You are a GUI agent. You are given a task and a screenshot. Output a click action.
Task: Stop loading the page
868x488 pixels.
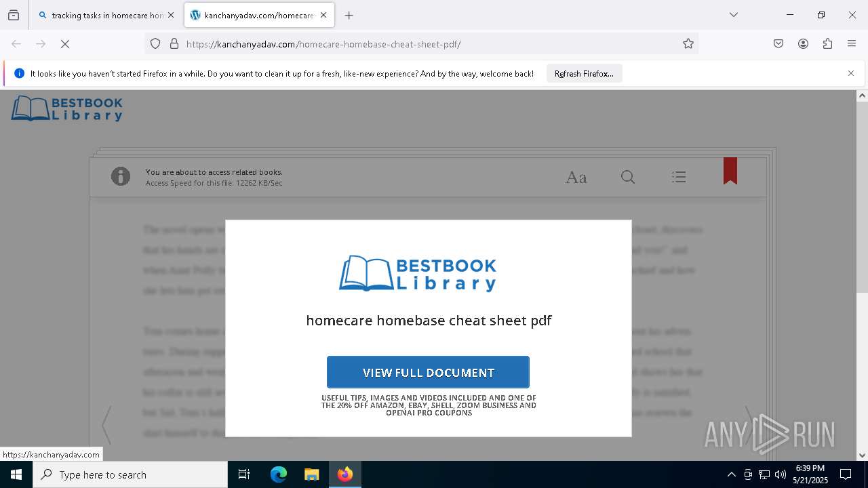(x=65, y=44)
